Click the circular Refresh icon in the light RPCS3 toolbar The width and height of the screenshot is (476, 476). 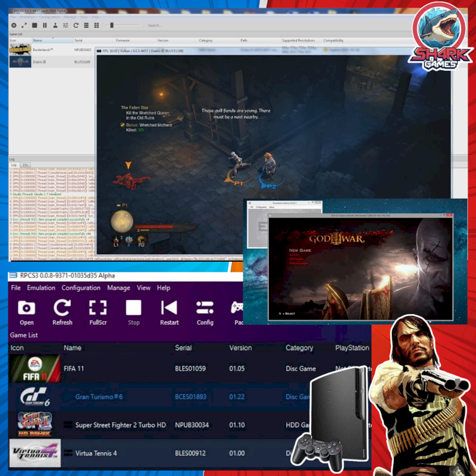[76, 26]
